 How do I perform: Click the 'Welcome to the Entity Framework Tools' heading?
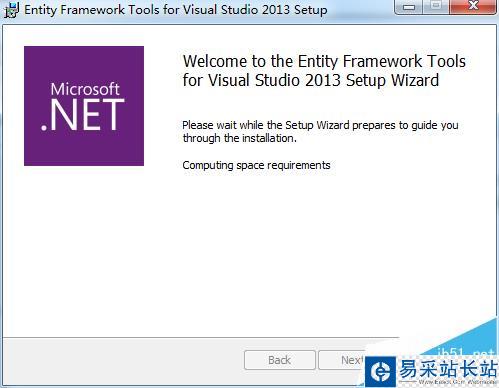click(324, 61)
